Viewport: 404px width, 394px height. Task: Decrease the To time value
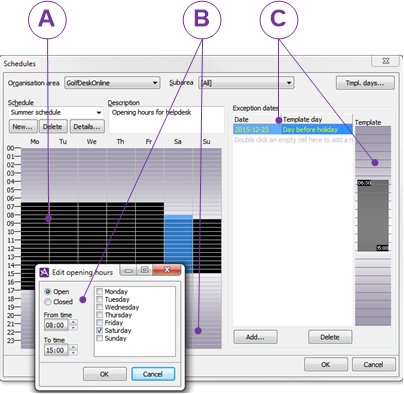click(73, 353)
